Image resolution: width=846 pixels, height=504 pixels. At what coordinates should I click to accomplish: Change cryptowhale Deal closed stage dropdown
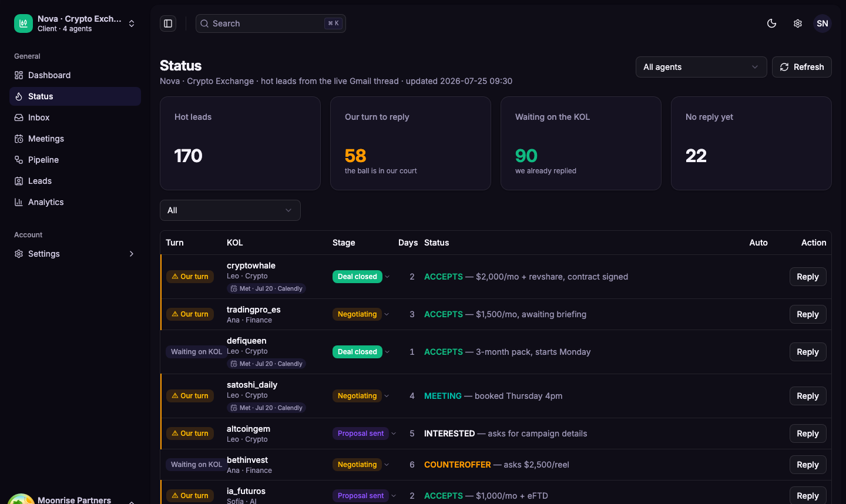[361, 277]
